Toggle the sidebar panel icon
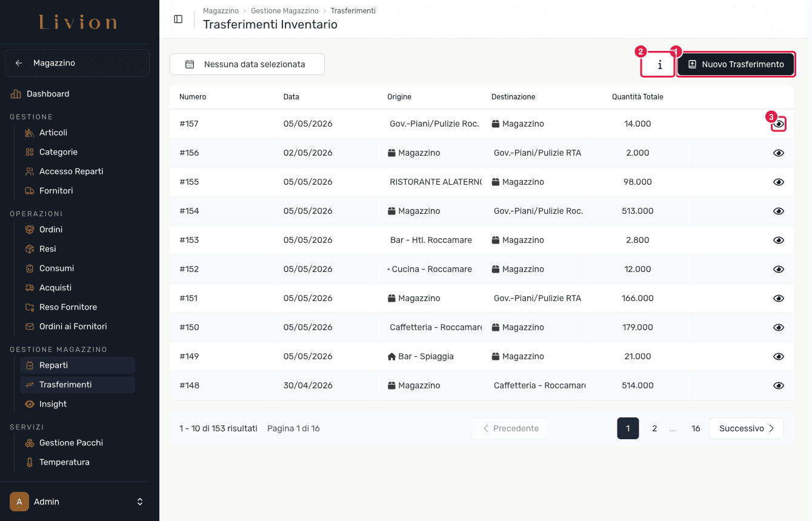 [178, 19]
